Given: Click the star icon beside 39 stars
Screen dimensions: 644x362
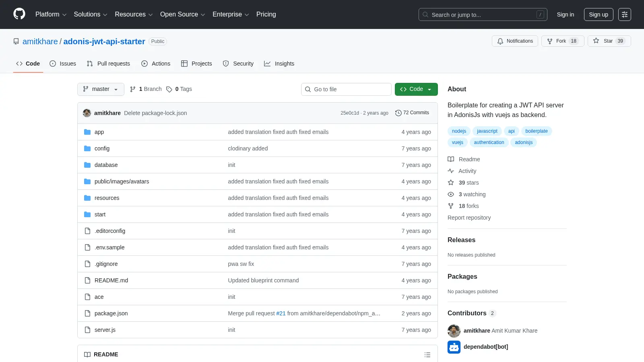Looking at the screenshot, I should (451, 183).
